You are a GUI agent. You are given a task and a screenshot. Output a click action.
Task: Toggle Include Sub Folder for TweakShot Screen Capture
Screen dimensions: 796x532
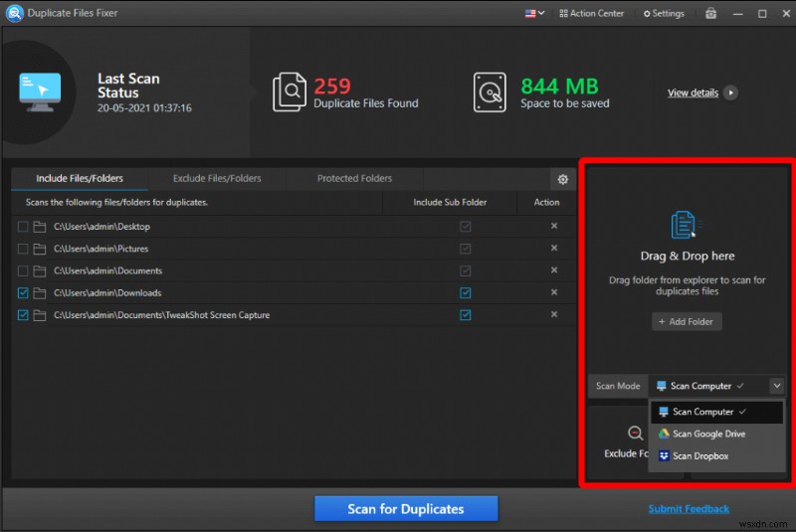[465, 315]
